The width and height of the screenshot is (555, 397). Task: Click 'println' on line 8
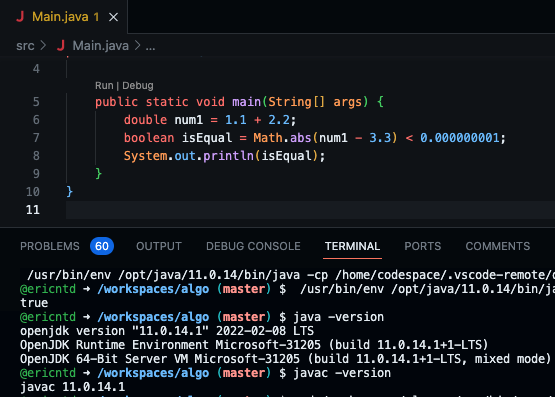tap(228, 156)
